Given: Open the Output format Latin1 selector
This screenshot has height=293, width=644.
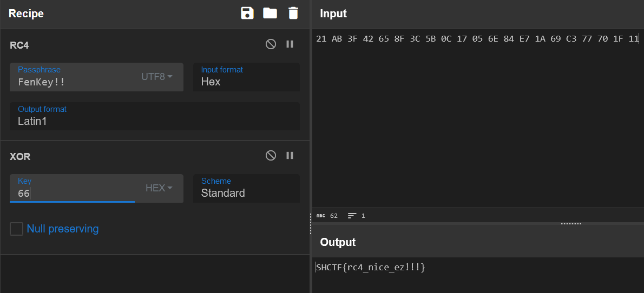Looking at the screenshot, I should (x=154, y=116).
